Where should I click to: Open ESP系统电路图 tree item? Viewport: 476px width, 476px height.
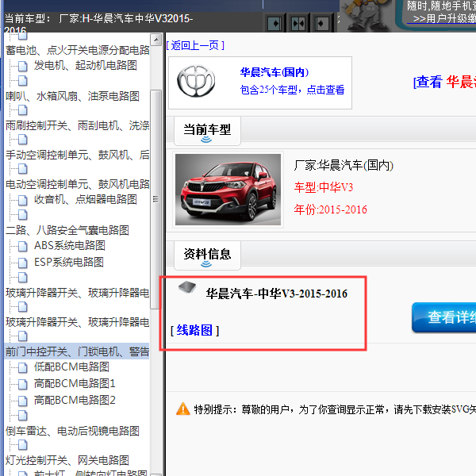[68, 262]
